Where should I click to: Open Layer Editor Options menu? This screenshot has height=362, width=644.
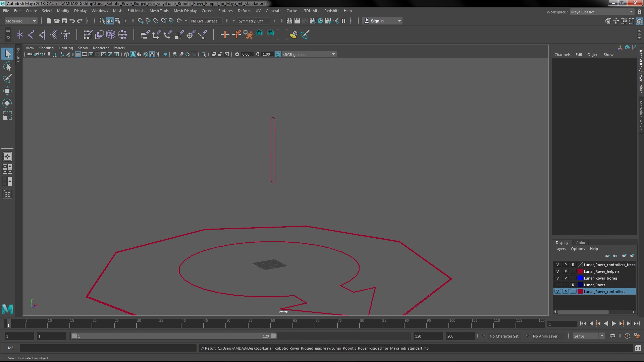(x=578, y=249)
